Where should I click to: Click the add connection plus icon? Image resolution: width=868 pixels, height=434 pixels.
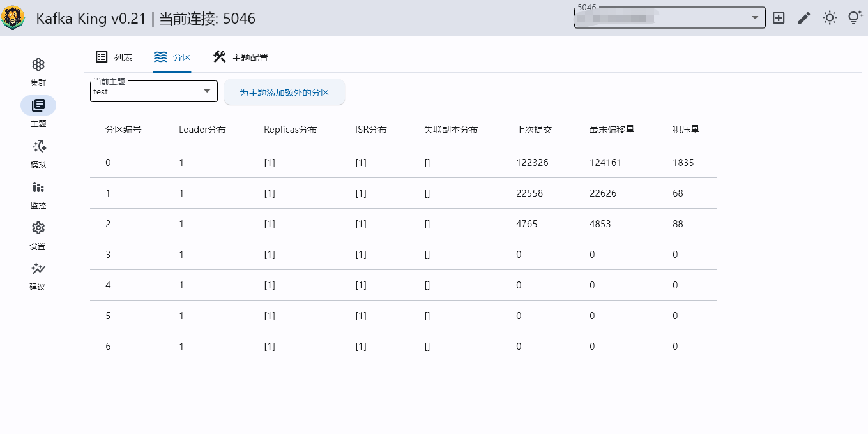point(779,18)
